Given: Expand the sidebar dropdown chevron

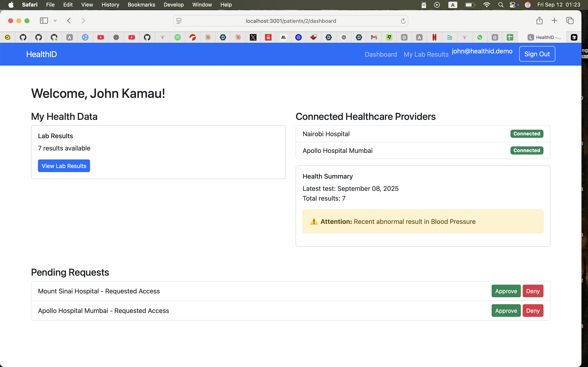Looking at the screenshot, I should tap(55, 21).
